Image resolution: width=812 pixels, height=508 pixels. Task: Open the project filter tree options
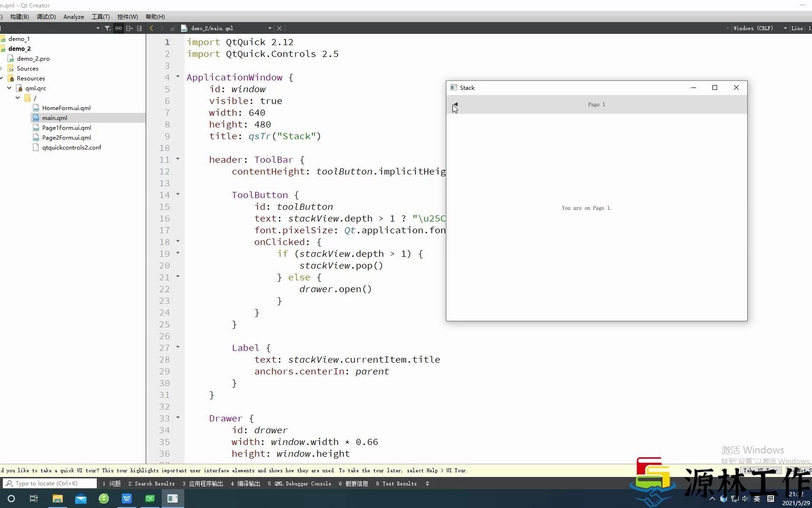tap(108, 28)
